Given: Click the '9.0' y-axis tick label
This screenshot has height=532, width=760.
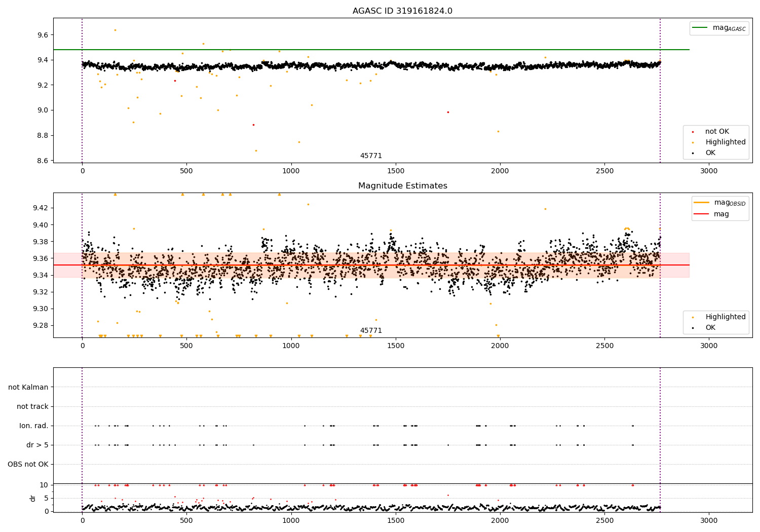Looking at the screenshot, I should tap(43, 110).
